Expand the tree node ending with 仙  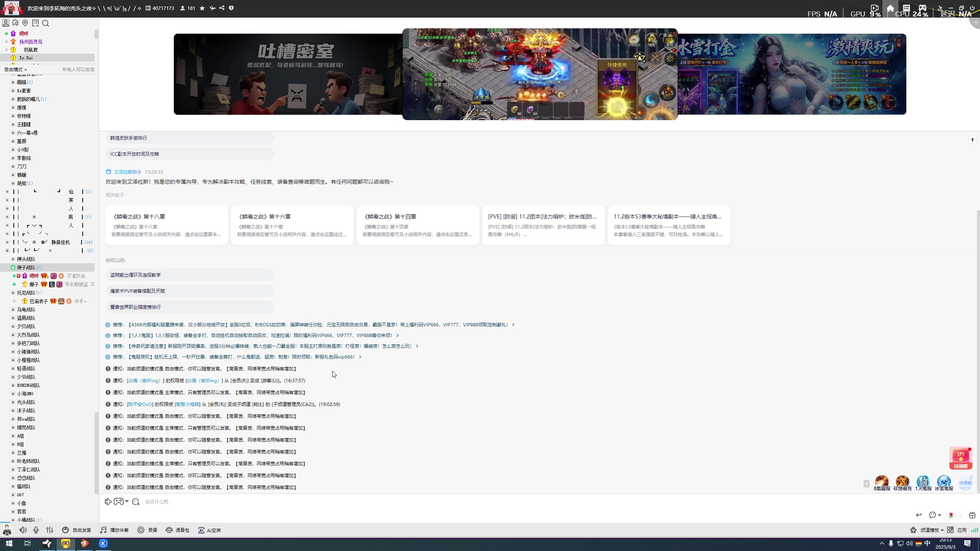coord(7,192)
